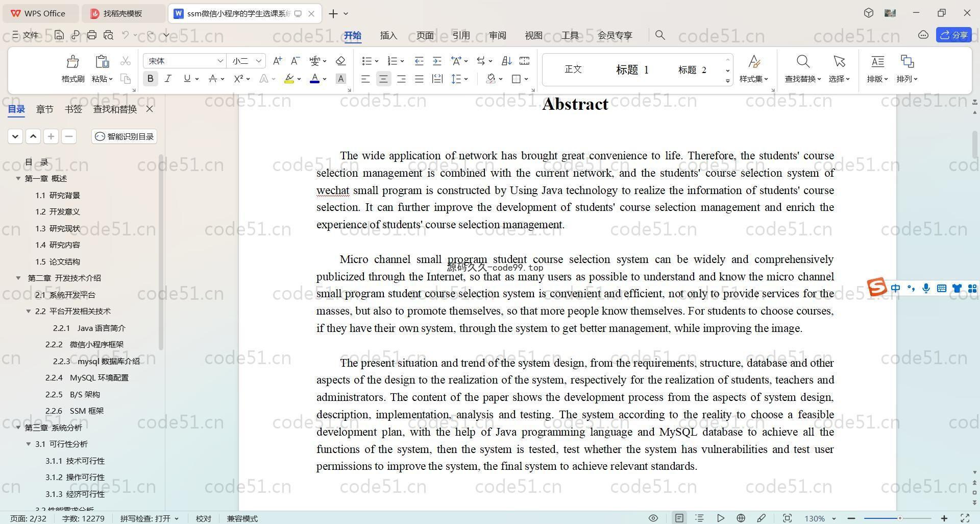Open the 拼写检查 status bar option

(x=150, y=518)
